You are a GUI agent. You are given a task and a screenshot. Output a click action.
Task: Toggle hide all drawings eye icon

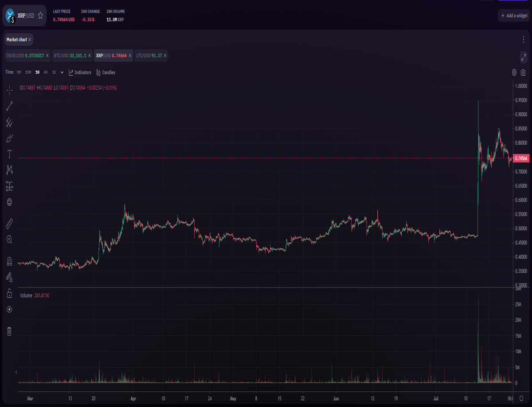[9, 309]
